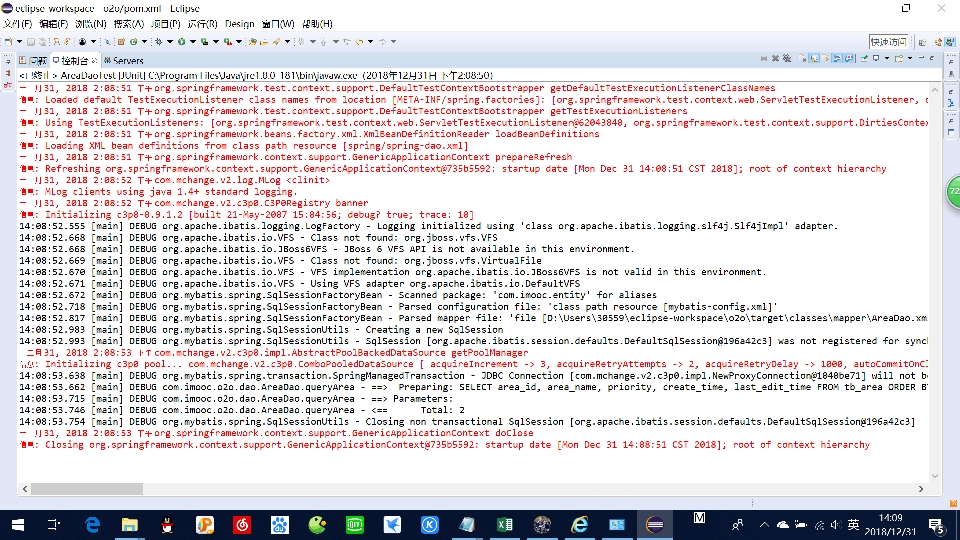The width and height of the screenshot is (960, 540).
Task: Click the 英 input method indicator
Action: click(853, 525)
